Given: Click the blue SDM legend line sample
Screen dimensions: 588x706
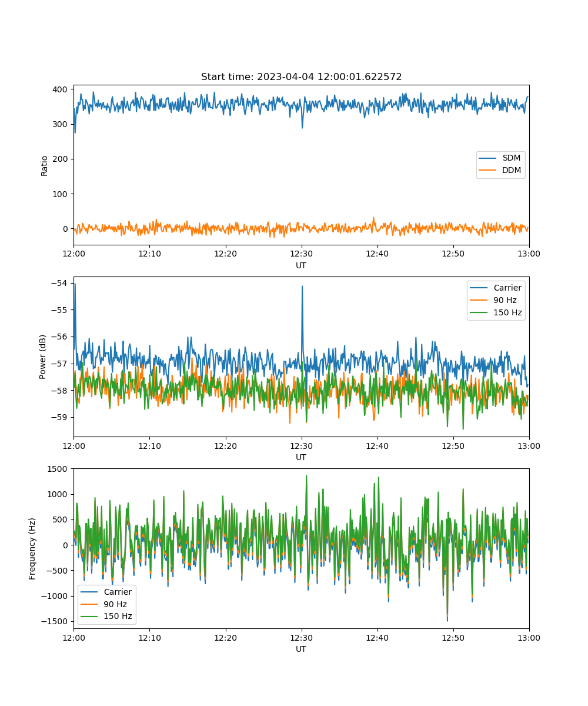Looking at the screenshot, I should tap(489, 158).
